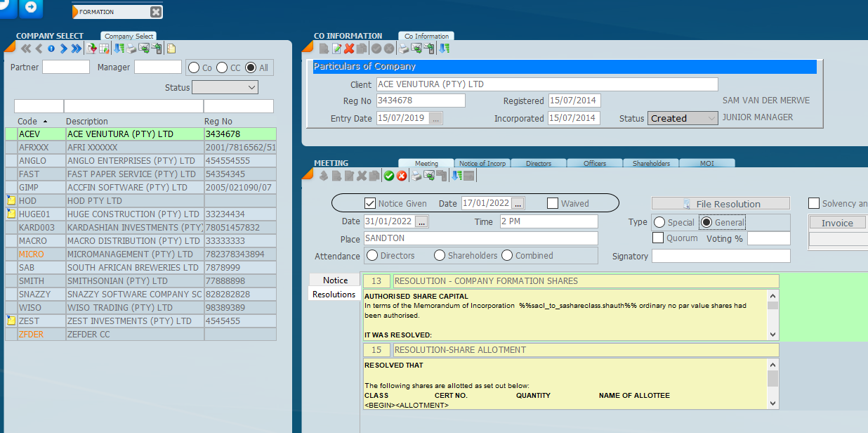
Task: Open the Shareholders tab
Action: (x=651, y=163)
